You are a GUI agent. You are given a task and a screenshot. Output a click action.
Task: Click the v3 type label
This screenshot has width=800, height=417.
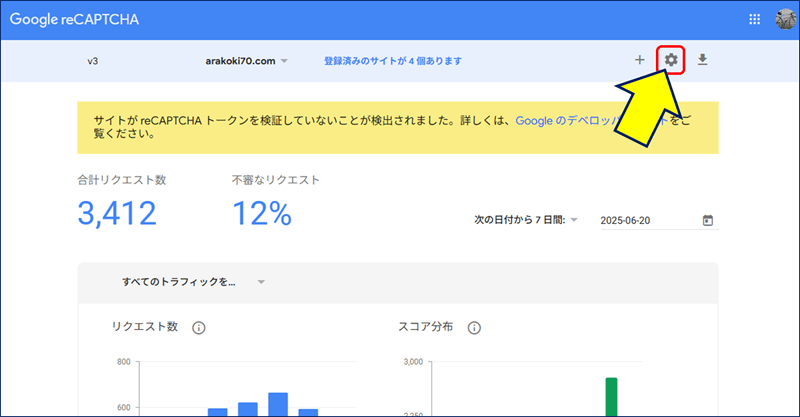point(92,61)
